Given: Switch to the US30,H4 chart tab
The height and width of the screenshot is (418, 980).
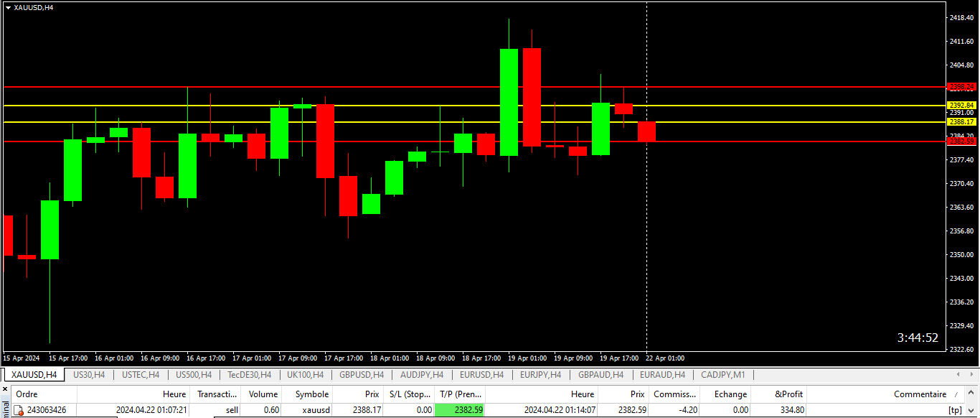Looking at the screenshot, I should 89,375.
